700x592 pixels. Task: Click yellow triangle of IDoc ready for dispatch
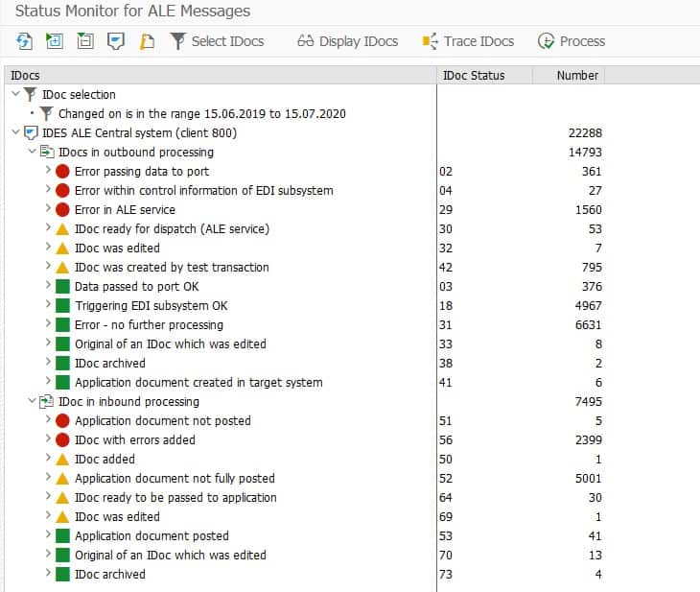(62, 229)
